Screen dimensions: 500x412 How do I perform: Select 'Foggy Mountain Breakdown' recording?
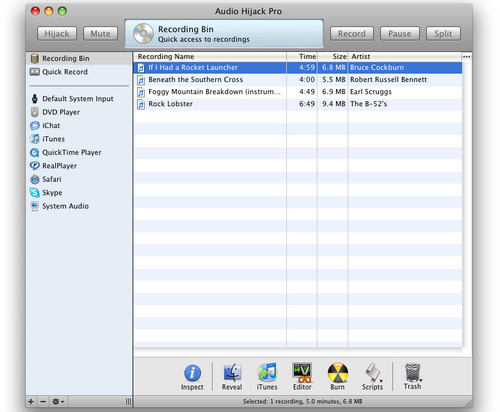298,92
